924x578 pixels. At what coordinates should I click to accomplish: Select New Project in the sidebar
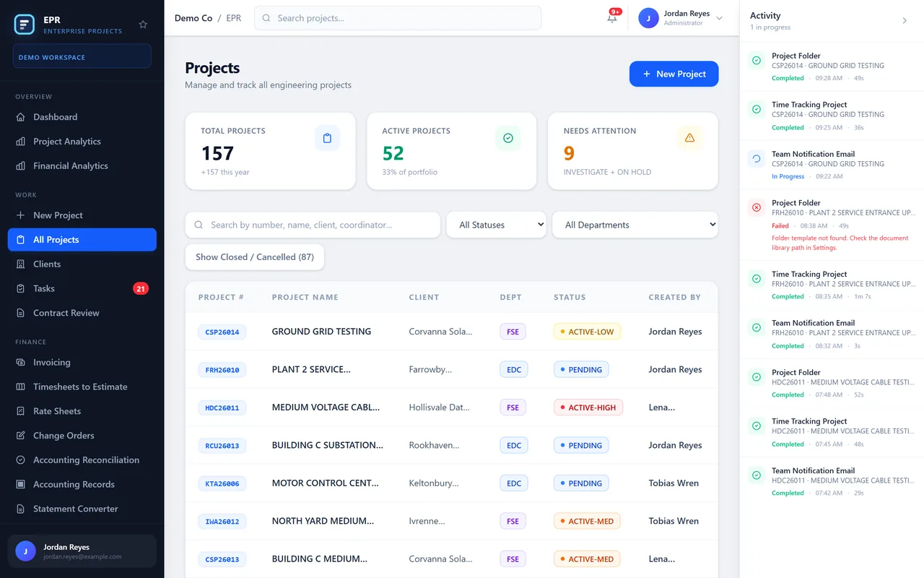click(x=82, y=215)
